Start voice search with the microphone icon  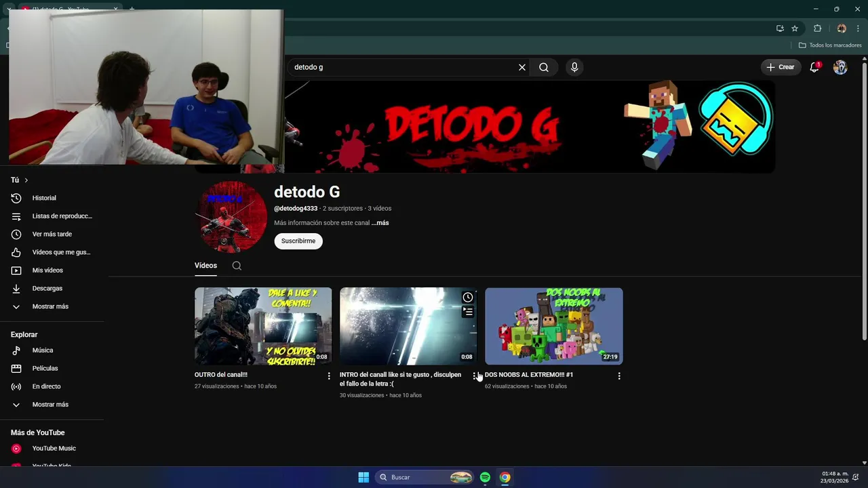point(574,67)
